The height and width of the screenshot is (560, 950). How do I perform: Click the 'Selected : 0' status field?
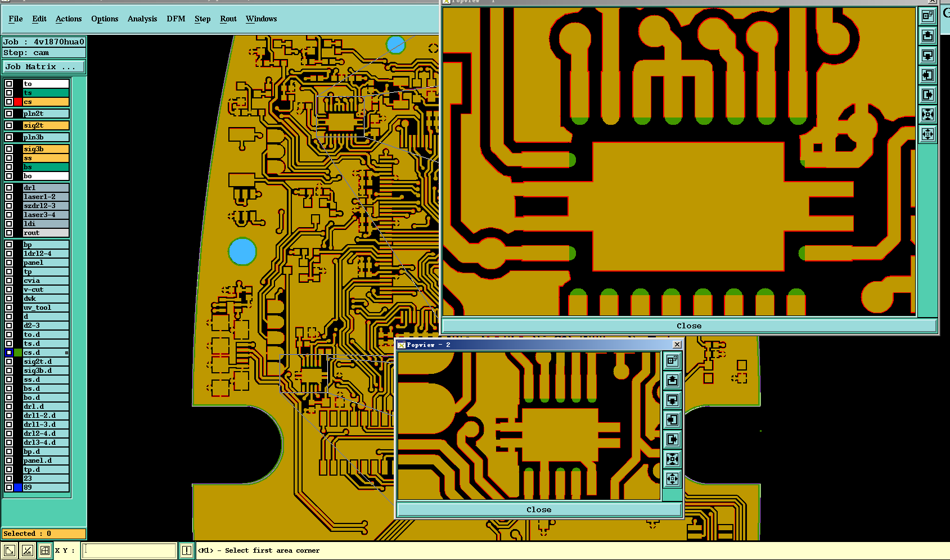pyautogui.click(x=44, y=534)
